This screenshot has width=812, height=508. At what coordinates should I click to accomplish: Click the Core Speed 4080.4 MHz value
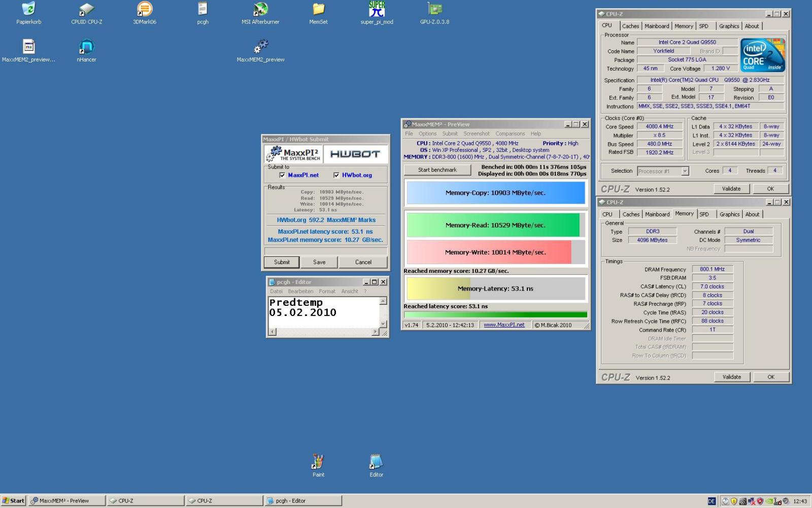tap(659, 126)
